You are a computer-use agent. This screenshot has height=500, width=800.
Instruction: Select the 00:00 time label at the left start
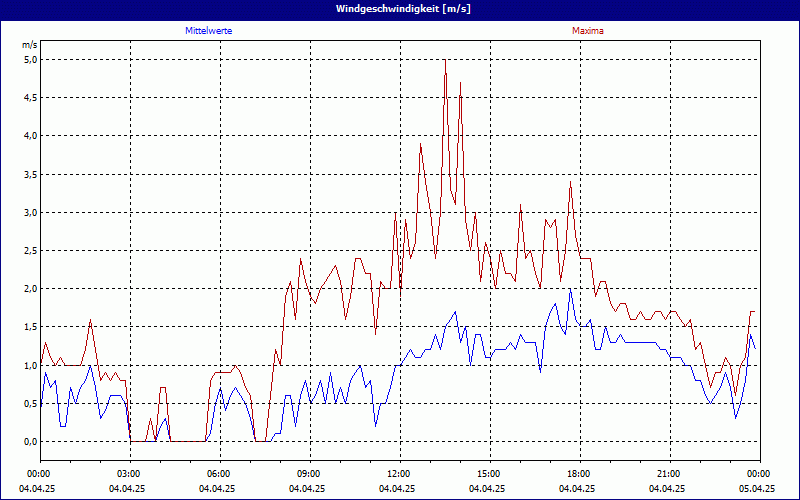38,474
